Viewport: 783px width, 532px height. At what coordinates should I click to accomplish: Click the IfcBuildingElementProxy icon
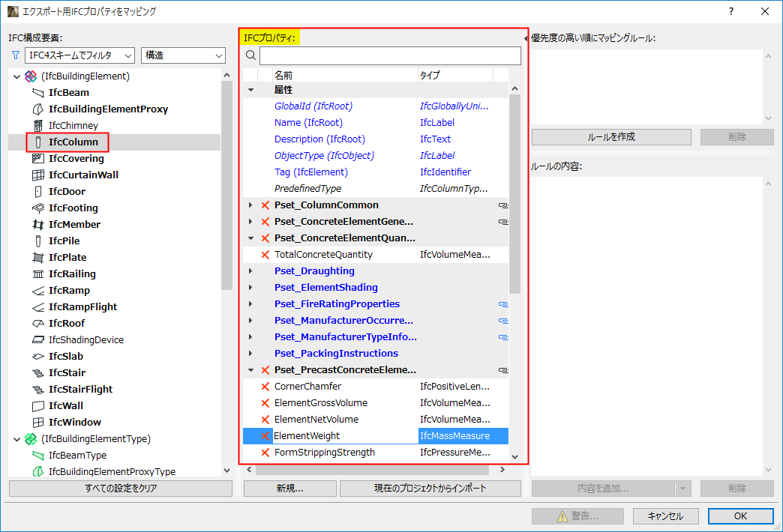click(x=38, y=109)
